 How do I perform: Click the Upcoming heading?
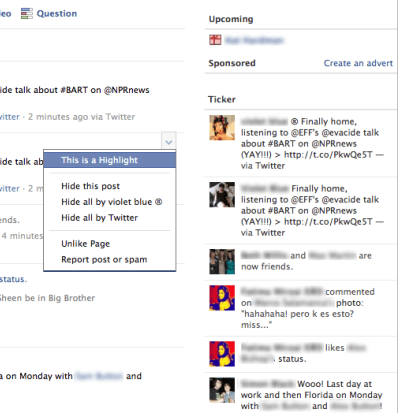tap(231, 19)
